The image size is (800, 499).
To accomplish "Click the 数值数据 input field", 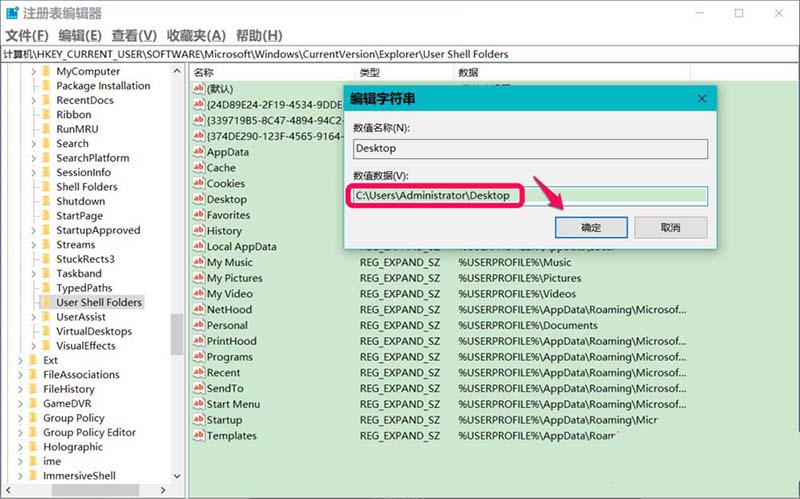I will 529,196.
